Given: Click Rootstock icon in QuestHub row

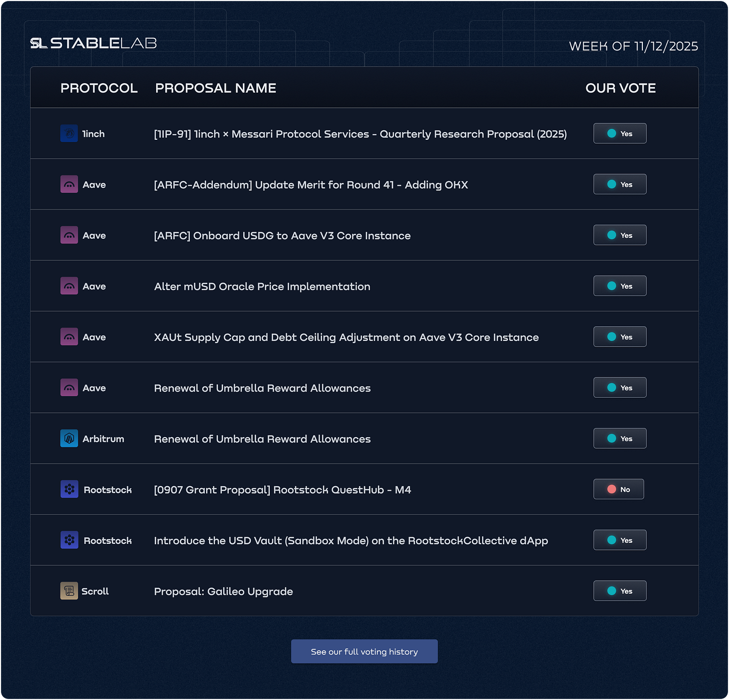Looking at the screenshot, I should 69,489.
